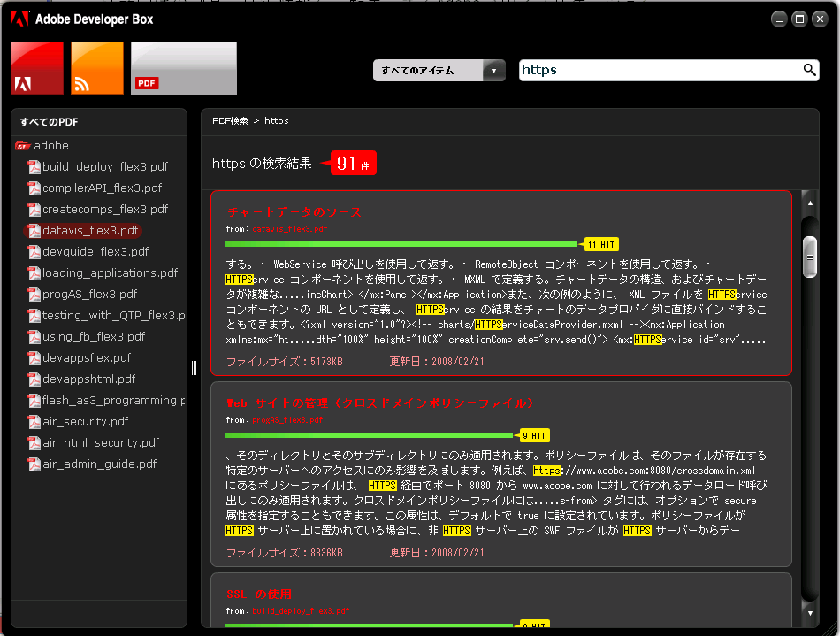
Task: Click results scrollbar up arrow
Action: pyautogui.click(x=810, y=203)
